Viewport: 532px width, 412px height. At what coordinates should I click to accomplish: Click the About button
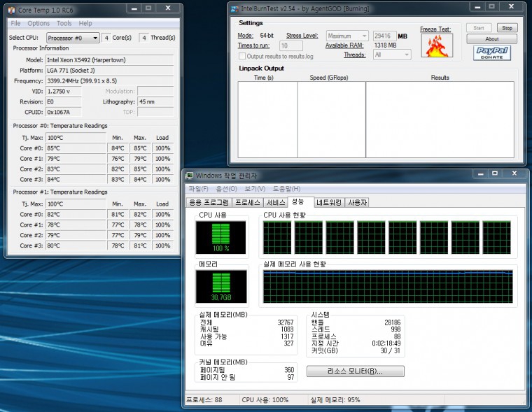pos(491,39)
